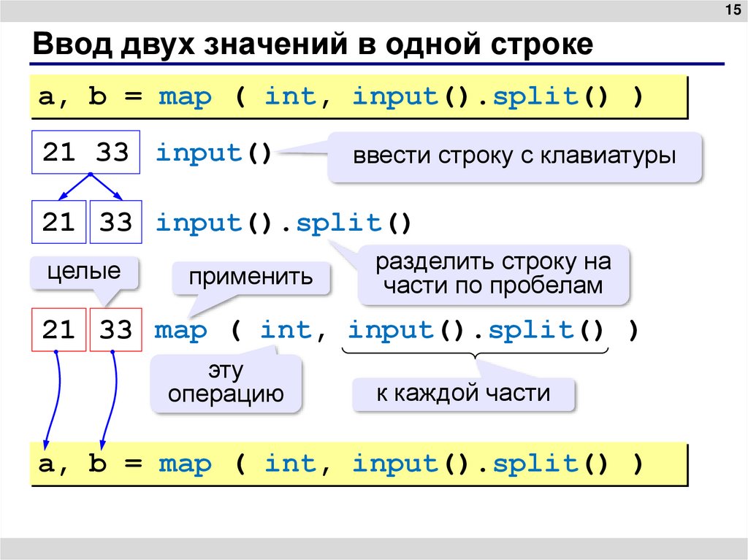Click the callout 'ввести строку с клавиатуры'
The width and height of the screenshot is (748, 560).
pos(514,156)
